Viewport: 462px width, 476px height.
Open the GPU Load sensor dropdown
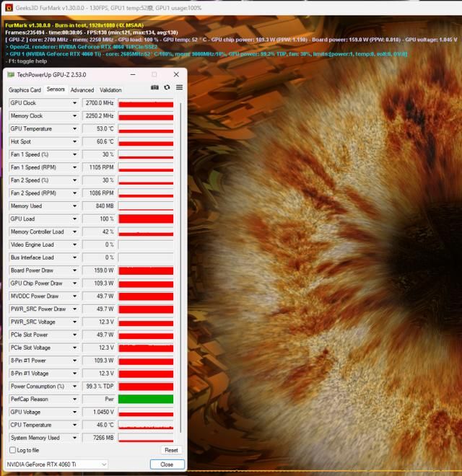pyautogui.click(x=74, y=219)
